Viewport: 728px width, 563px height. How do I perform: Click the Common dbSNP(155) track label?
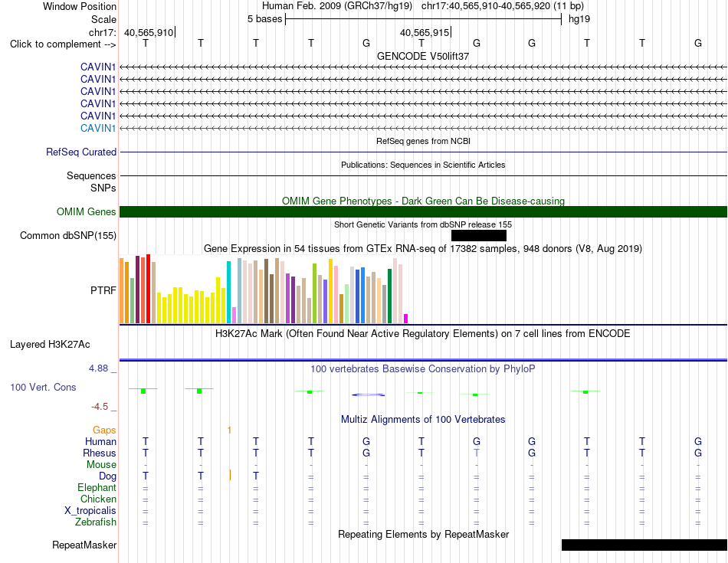coord(67,236)
